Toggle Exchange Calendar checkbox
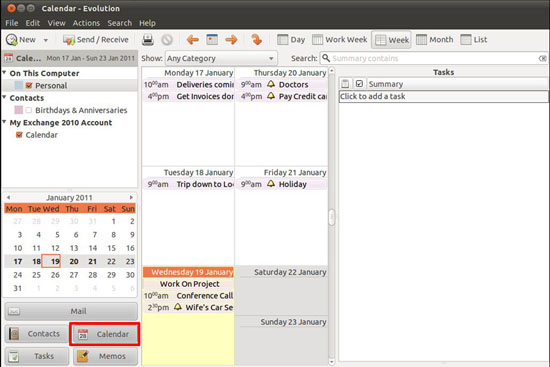Viewport: 550px width, 367px height. click(x=19, y=135)
